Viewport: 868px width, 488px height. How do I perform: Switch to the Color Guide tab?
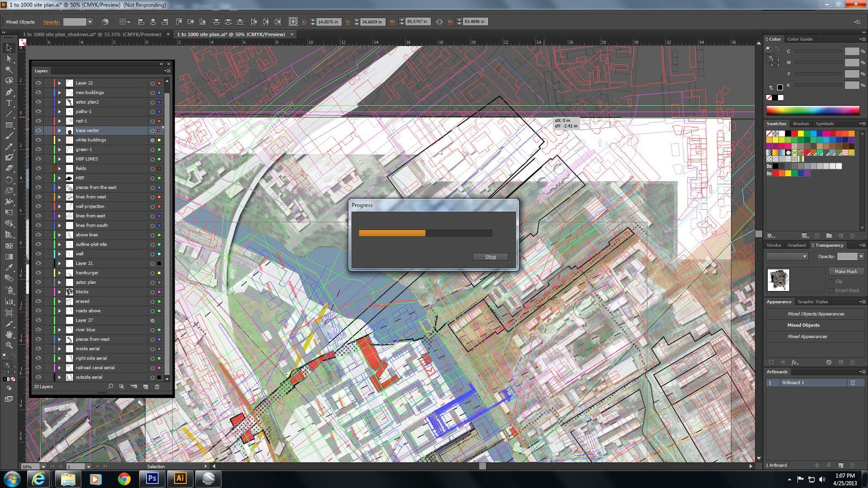(800, 39)
